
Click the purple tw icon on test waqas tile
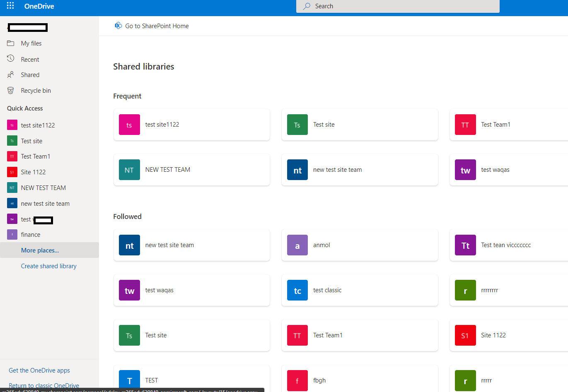465,170
